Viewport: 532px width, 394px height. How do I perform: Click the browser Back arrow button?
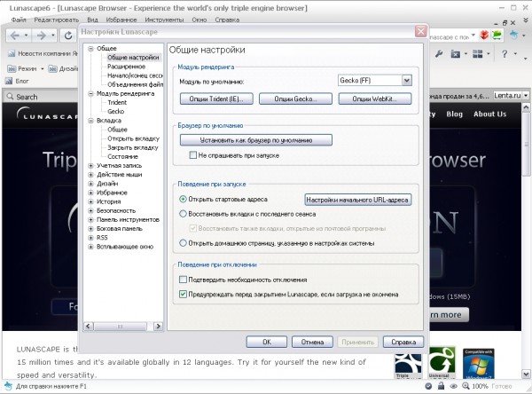(x=14, y=35)
